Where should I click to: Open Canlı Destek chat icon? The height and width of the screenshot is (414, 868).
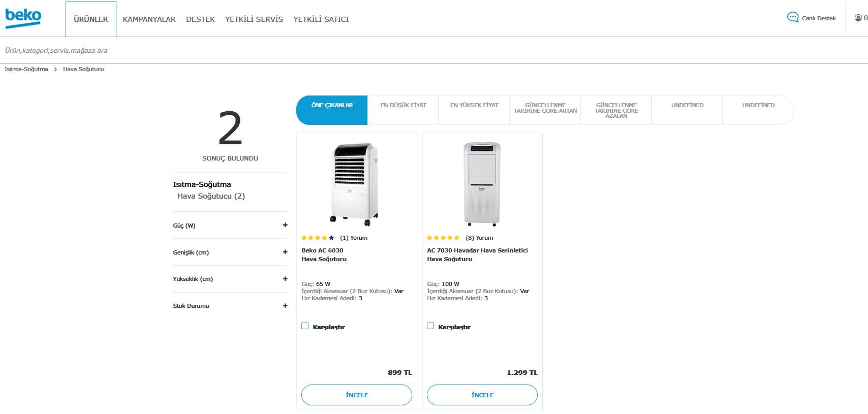click(x=792, y=18)
